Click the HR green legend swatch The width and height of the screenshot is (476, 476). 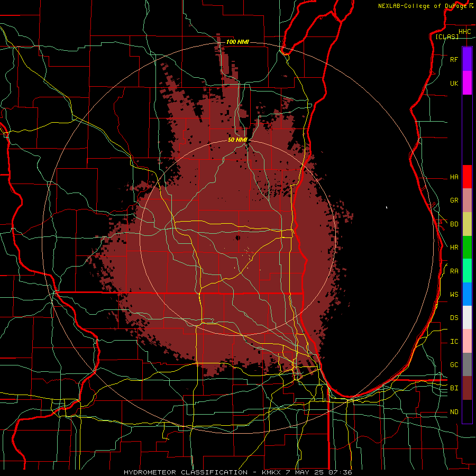(467, 248)
